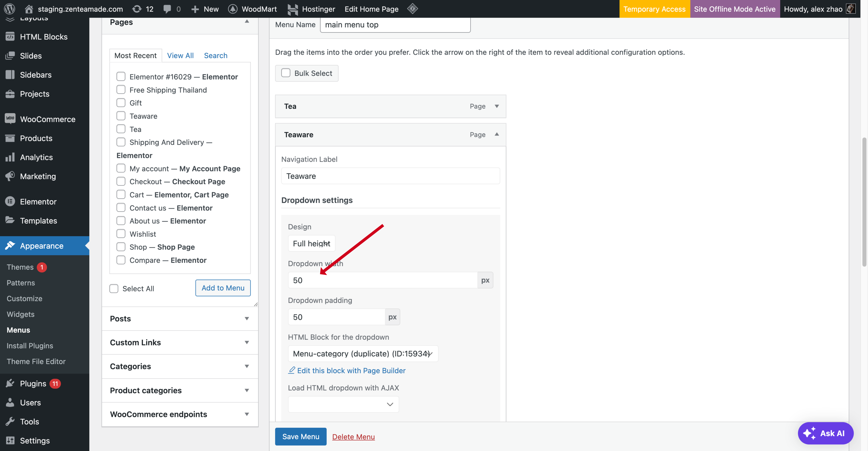Open the WooCommerce sidebar icon
The height and width of the screenshot is (451, 868).
pos(10,119)
